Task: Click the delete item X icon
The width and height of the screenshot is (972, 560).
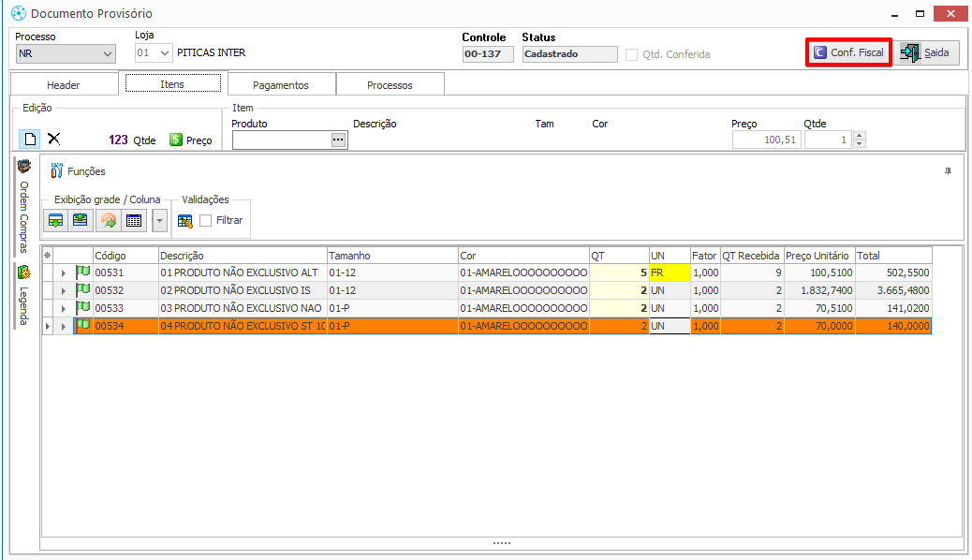Action: (x=54, y=139)
